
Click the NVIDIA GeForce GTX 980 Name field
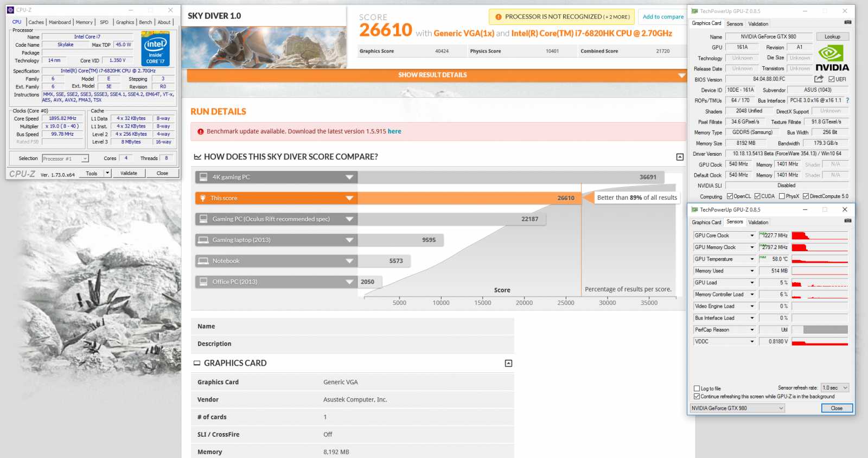coord(768,37)
